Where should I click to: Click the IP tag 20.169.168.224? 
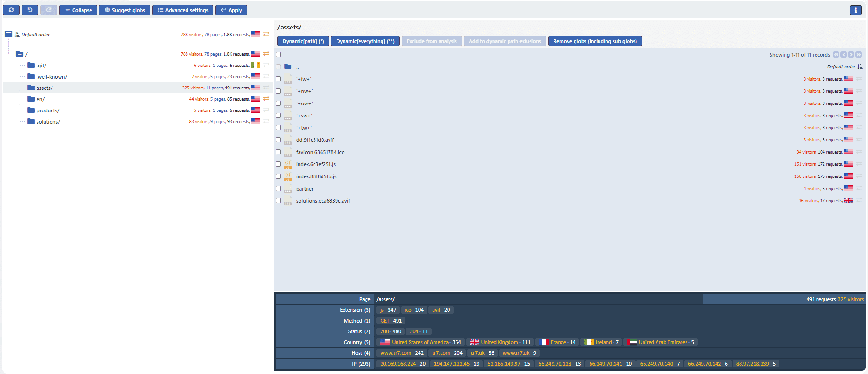point(403,364)
